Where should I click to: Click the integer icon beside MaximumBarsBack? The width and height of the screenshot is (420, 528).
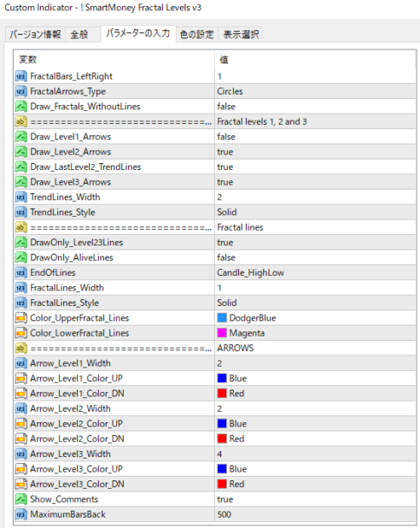pos(21,514)
